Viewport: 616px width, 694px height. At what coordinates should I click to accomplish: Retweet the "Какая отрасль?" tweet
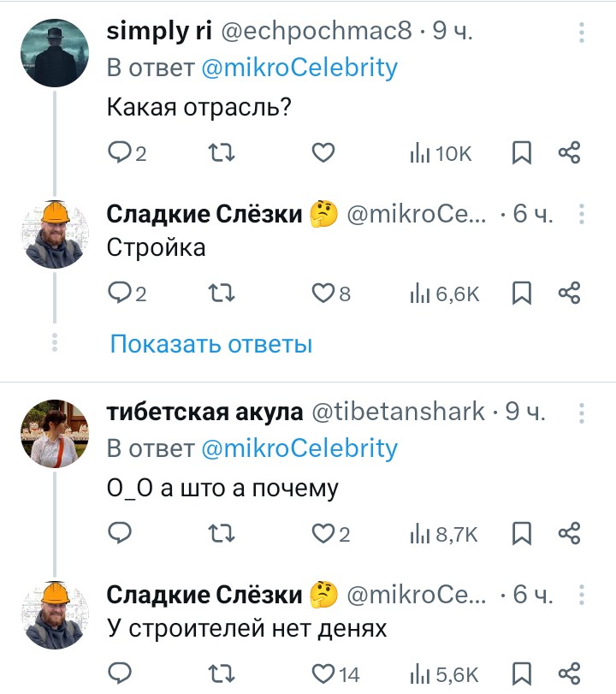222,153
